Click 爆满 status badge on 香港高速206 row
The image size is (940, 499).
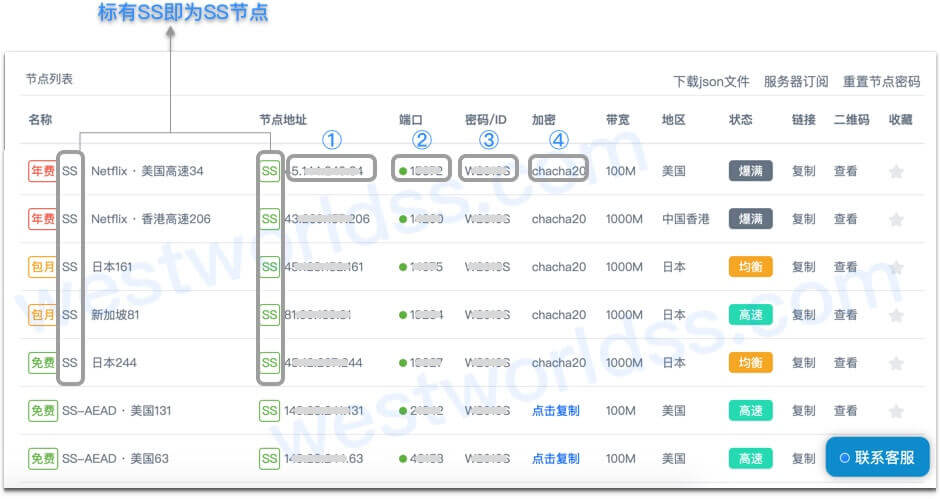click(x=750, y=219)
